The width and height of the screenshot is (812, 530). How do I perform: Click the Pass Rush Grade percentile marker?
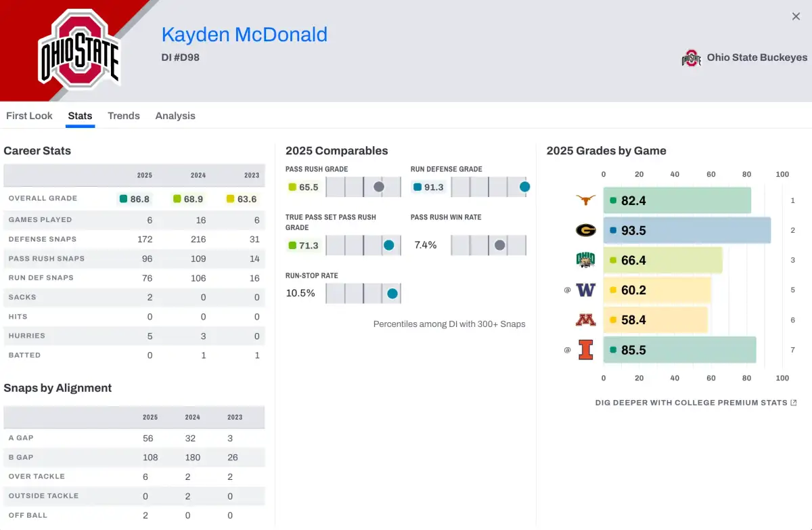pos(379,187)
